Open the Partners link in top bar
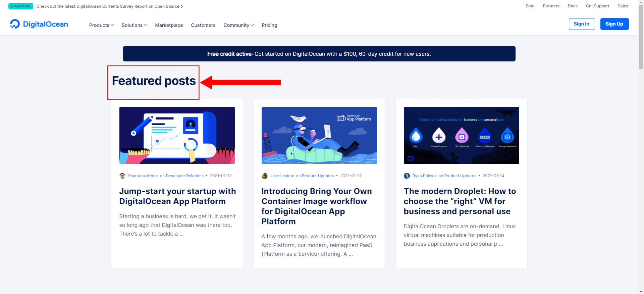Image resolution: width=644 pixels, height=294 pixels. 551,6
